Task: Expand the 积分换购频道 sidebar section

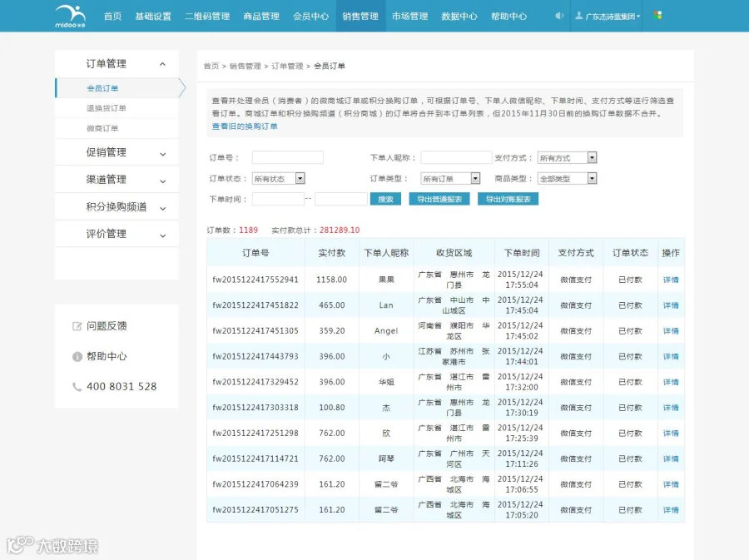Action: tap(117, 206)
